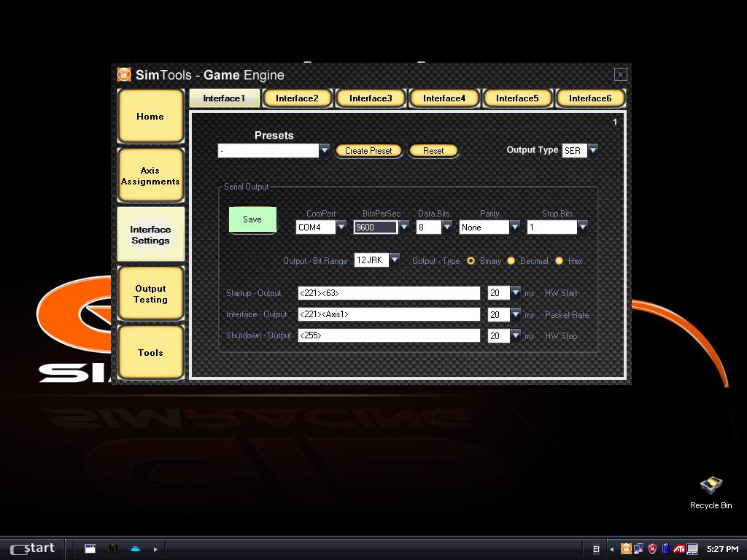Click the green Save button
The image size is (747, 560).
[252, 219]
